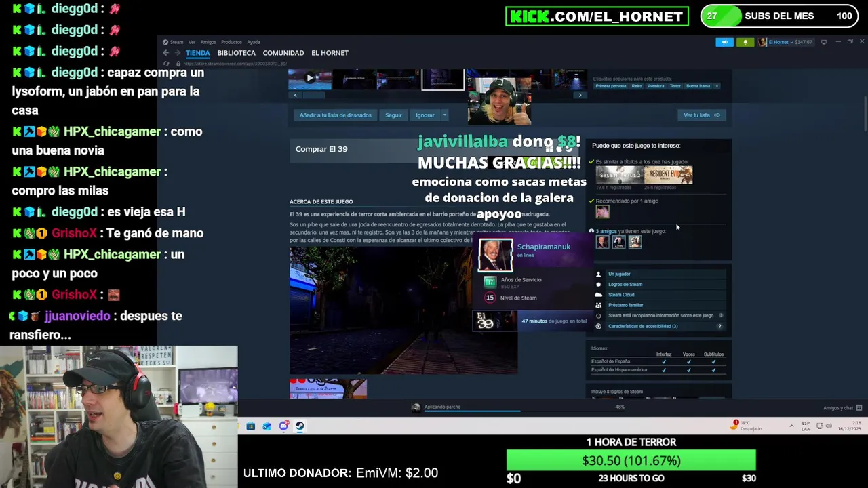Select Terror tag
Screen dimensions: 868x488
675,86
